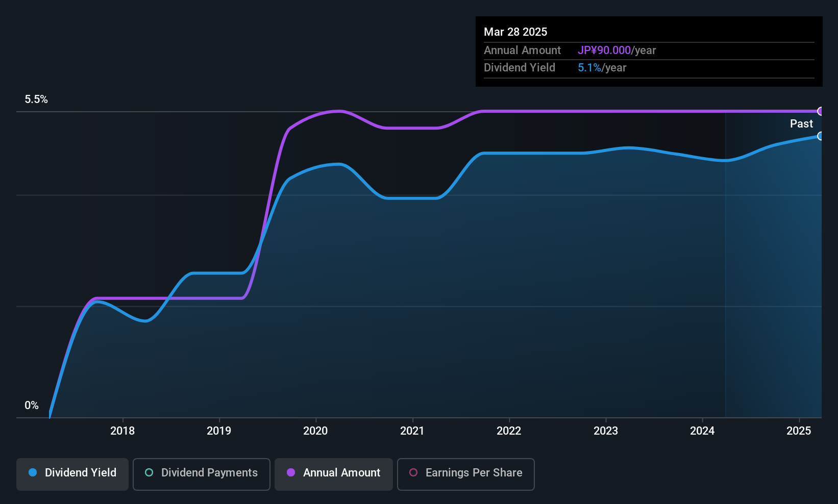Click the 2020 x-axis label

(315, 431)
